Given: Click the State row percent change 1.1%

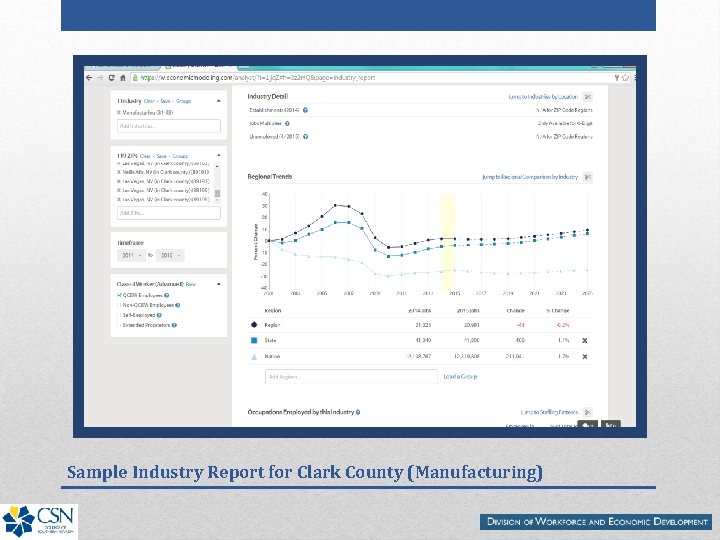Looking at the screenshot, I should point(563,341).
